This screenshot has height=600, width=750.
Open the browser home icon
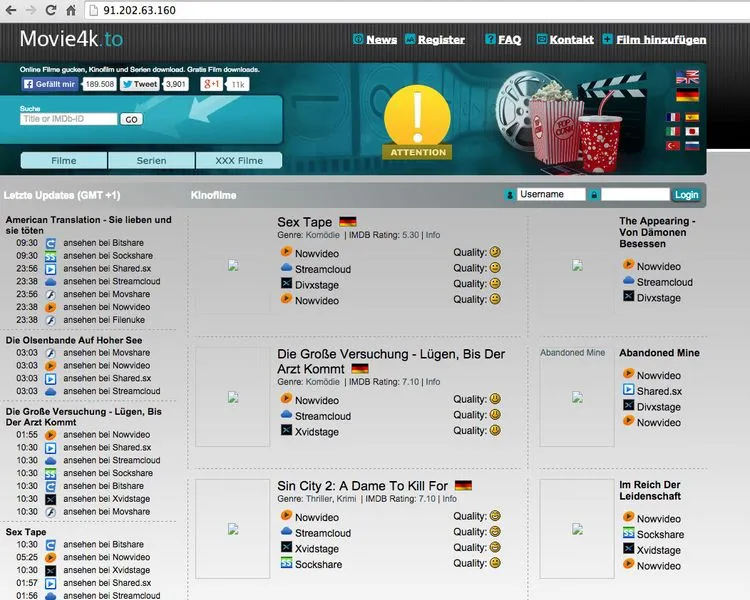tap(71, 10)
